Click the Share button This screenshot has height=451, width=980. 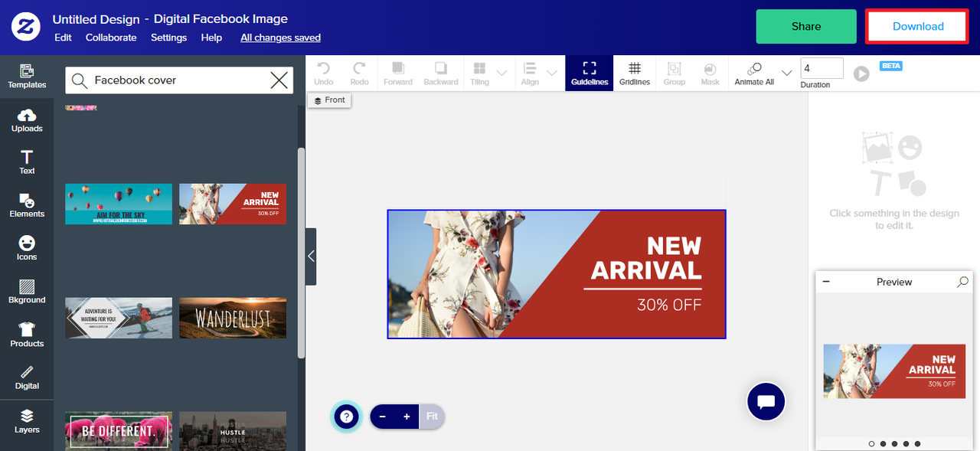[806, 26]
